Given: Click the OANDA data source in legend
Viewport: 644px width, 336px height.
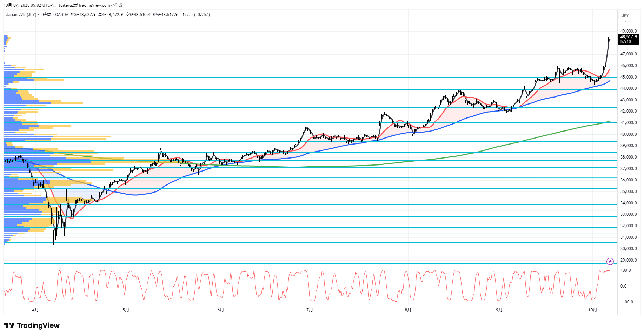Looking at the screenshot, I should (62, 15).
